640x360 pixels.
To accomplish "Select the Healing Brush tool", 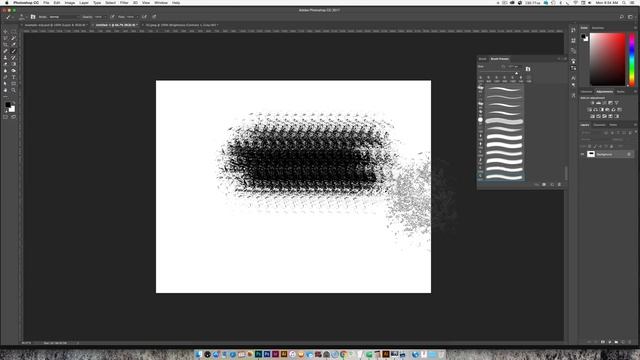I will coord(5,51).
